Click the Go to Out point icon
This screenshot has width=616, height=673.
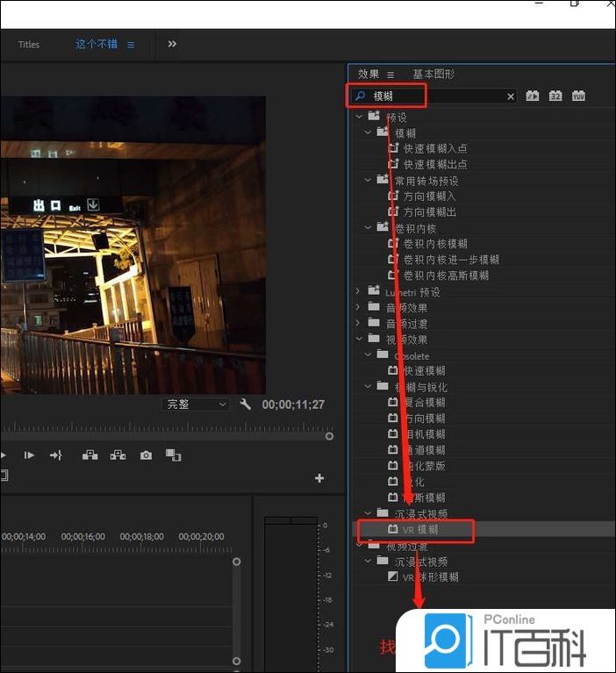56,455
